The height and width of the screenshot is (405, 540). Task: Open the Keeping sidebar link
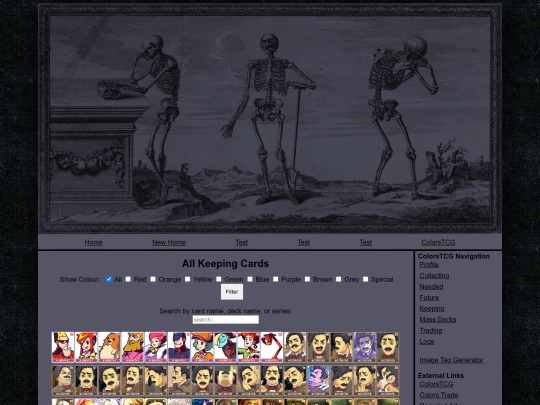point(432,309)
